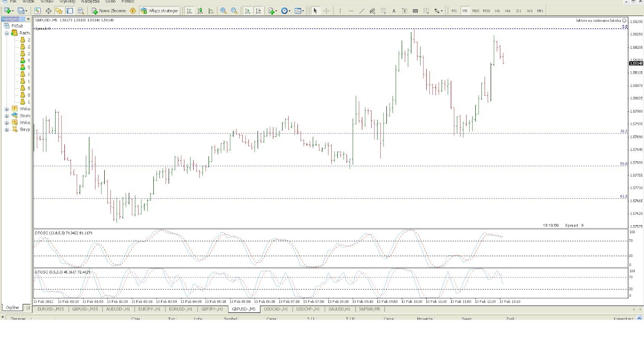Viewport: 644px width, 345px height.
Task: Open the profiles toolbar button
Action: [x=22, y=11]
